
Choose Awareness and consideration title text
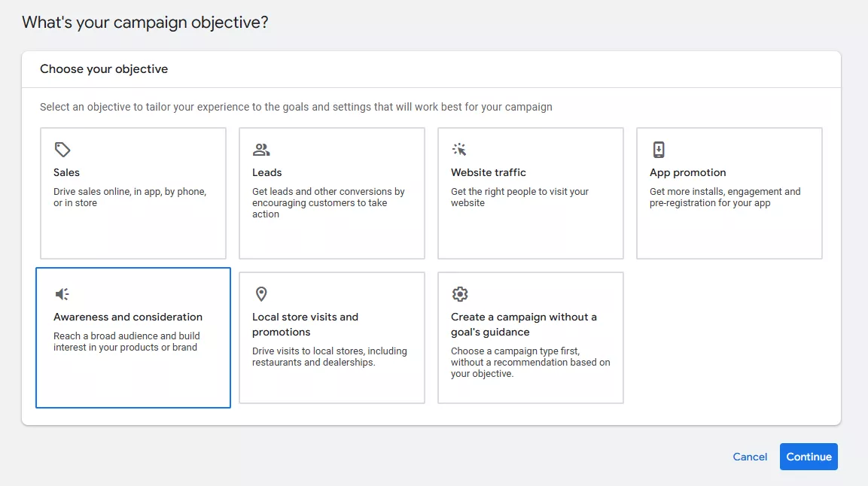(x=128, y=317)
